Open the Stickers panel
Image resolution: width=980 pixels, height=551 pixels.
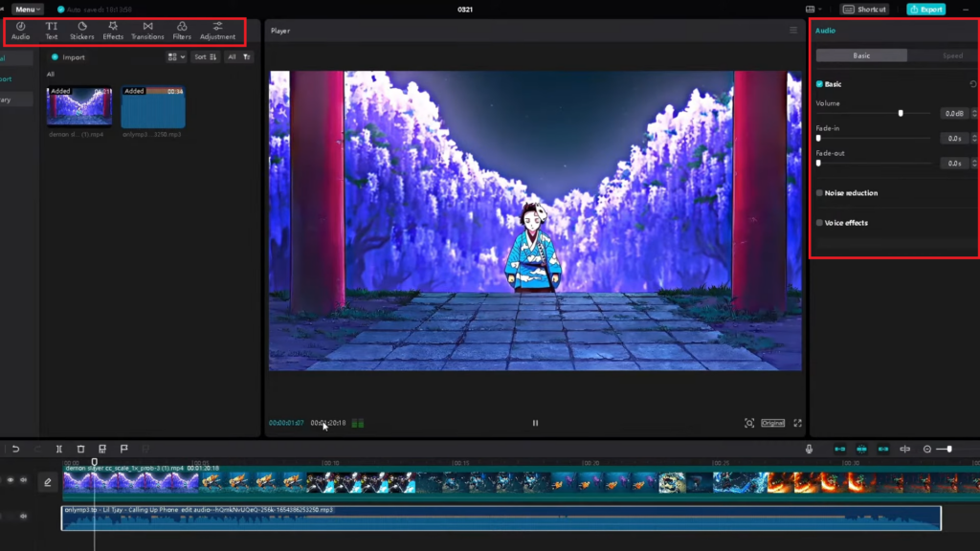[82, 31]
